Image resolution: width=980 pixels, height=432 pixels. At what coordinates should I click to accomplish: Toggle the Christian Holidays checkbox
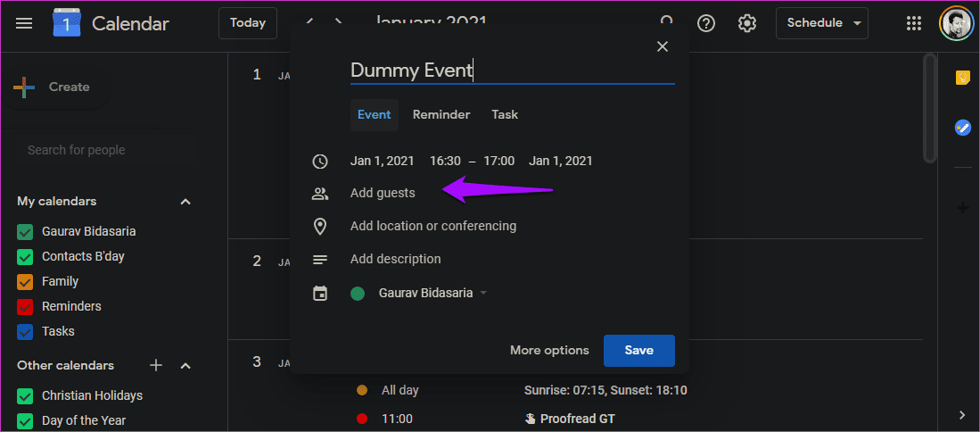point(25,396)
